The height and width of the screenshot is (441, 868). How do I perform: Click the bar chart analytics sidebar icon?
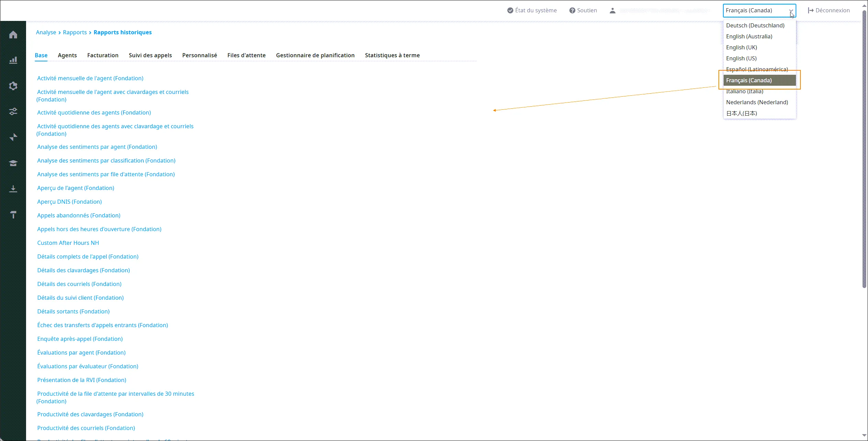click(13, 60)
